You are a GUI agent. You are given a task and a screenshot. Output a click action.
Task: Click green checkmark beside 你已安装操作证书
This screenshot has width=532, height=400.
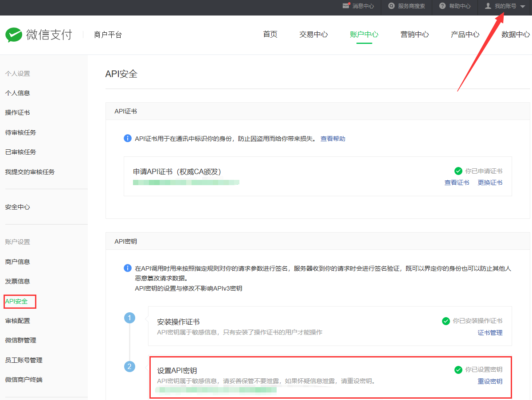pos(446,321)
